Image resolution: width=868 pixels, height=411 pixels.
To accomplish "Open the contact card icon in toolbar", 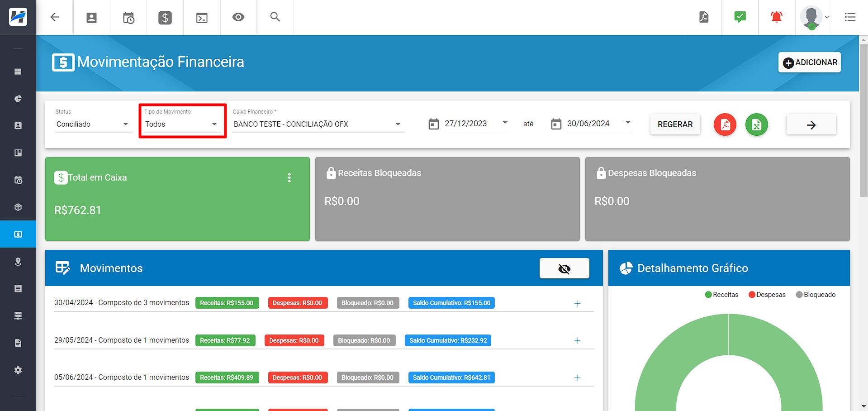I will 91,18.
